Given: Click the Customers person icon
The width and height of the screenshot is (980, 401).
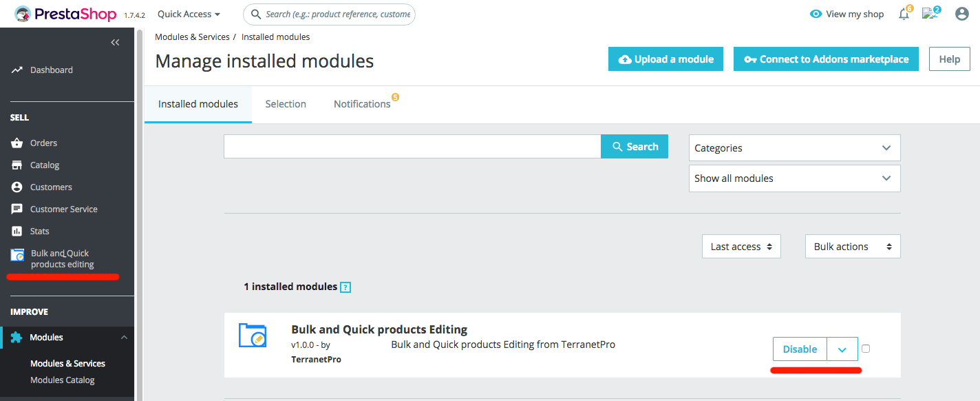Looking at the screenshot, I should (x=17, y=187).
